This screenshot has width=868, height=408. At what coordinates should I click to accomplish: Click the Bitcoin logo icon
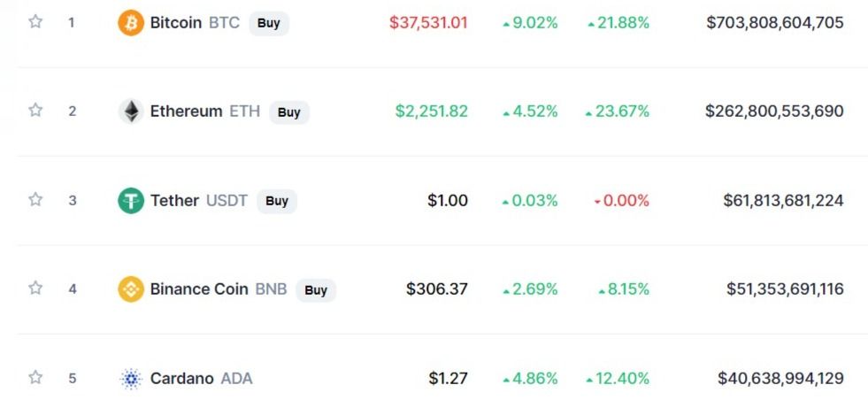pos(131,23)
